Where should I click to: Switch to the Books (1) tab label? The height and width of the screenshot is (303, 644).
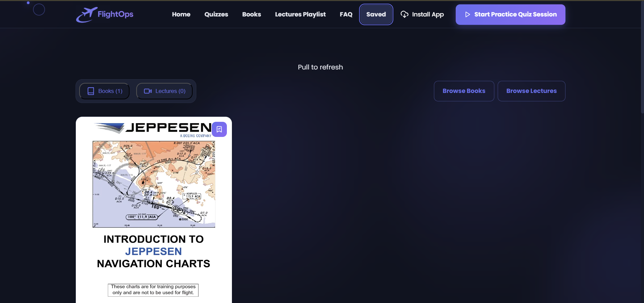click(110, 91)
